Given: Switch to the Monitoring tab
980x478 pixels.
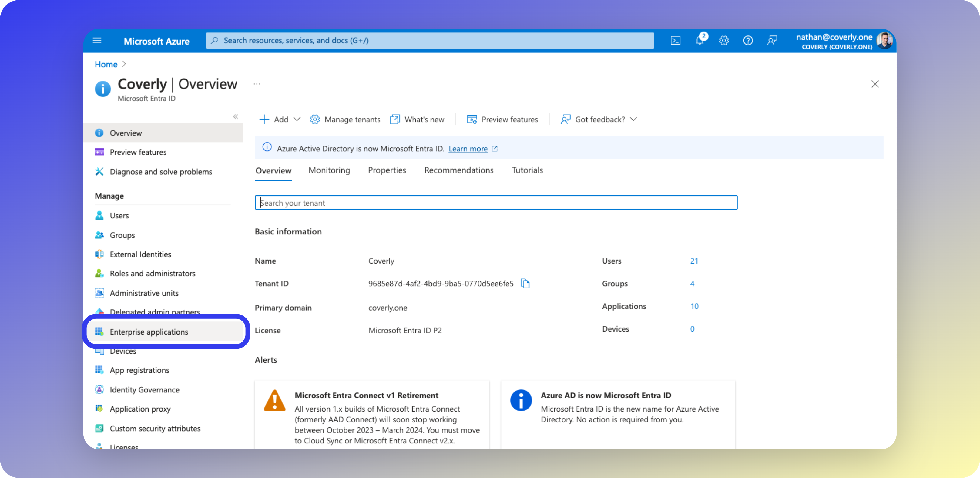Looking at the screenshot, I should (x=329, y=170).
